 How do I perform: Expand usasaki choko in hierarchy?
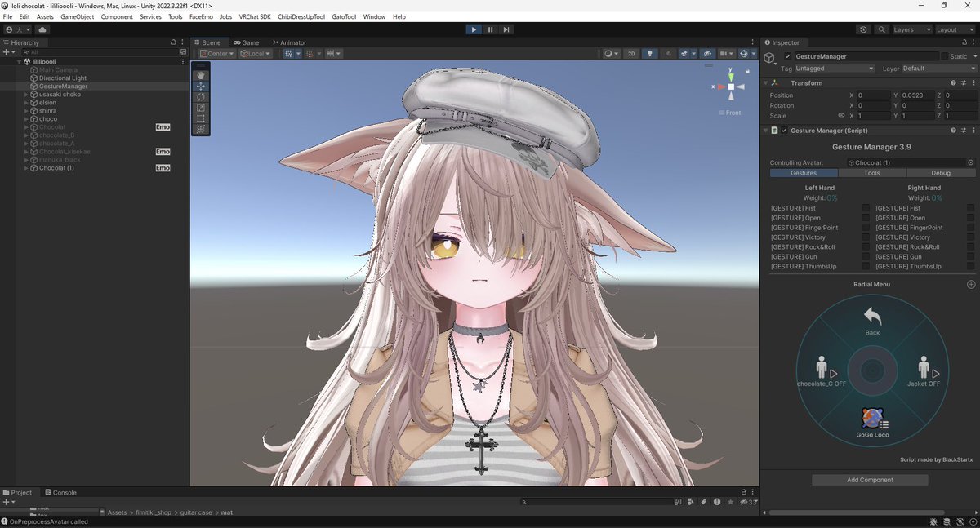click(27, 95)
